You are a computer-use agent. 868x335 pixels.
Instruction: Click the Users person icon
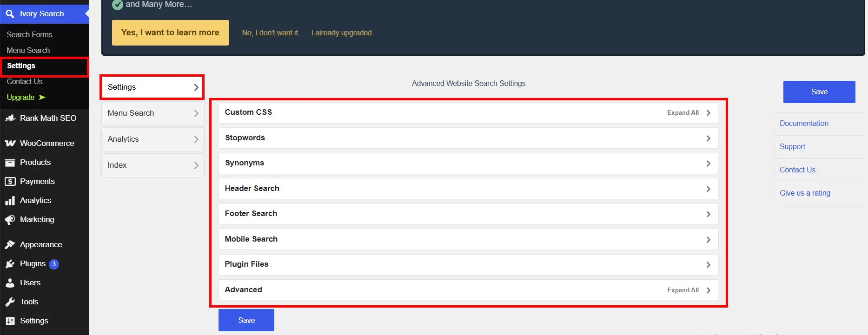click(x=10, y=283)
